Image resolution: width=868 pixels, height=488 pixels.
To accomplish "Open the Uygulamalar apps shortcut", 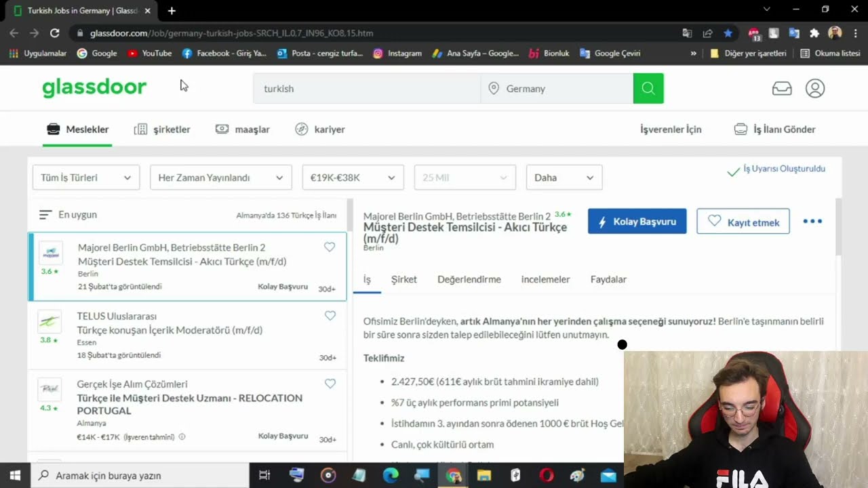I will tap(38, 53).
